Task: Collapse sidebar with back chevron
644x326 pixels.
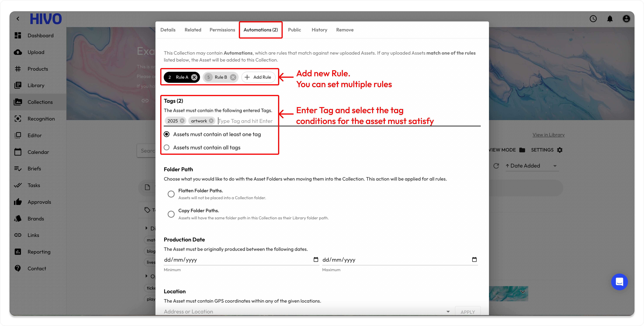Action: 18,19
